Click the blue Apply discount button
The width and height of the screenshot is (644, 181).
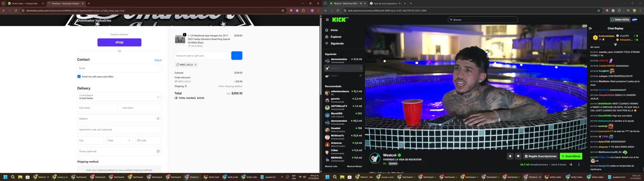pos(237,55)
